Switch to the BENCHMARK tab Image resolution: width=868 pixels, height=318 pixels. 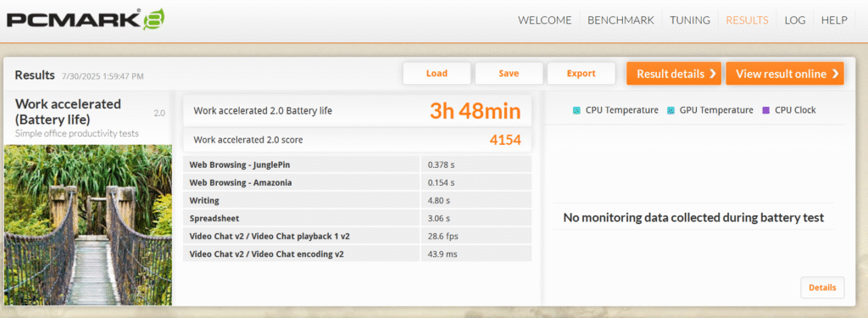620,20
